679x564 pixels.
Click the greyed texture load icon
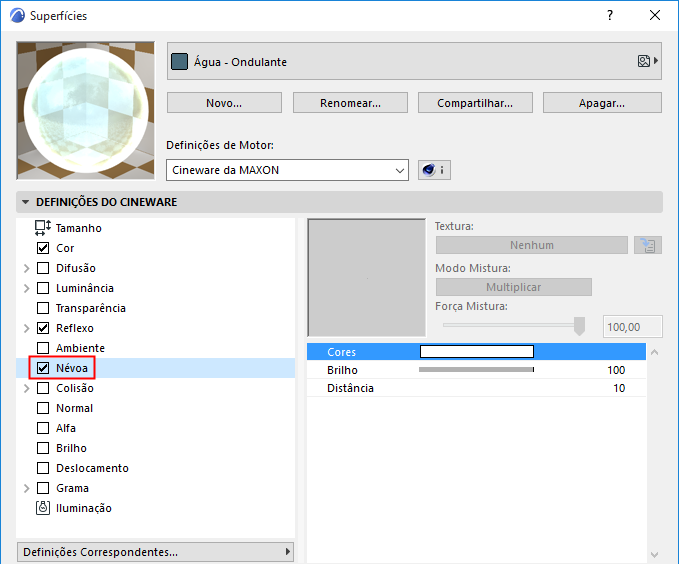tap(648, 245)
